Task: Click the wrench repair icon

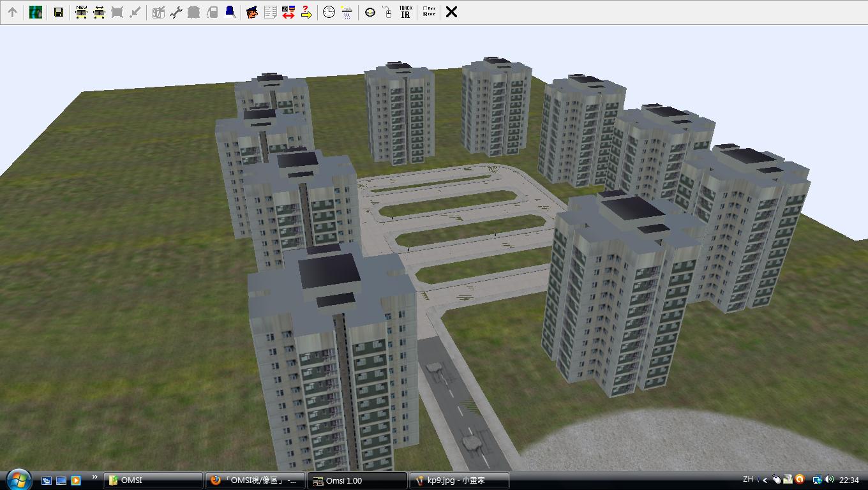Action: pyautogui.click(x=176, y=12)
